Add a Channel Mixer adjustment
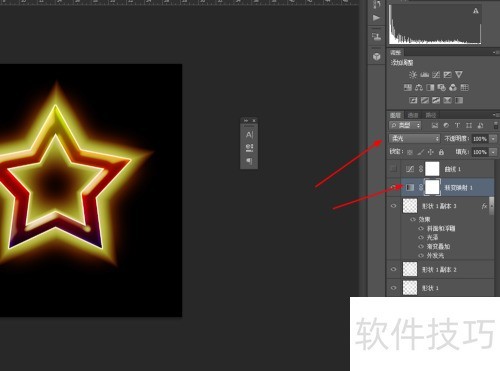The height and width of the screenshot is (371, 500). [x=453, y=88]
